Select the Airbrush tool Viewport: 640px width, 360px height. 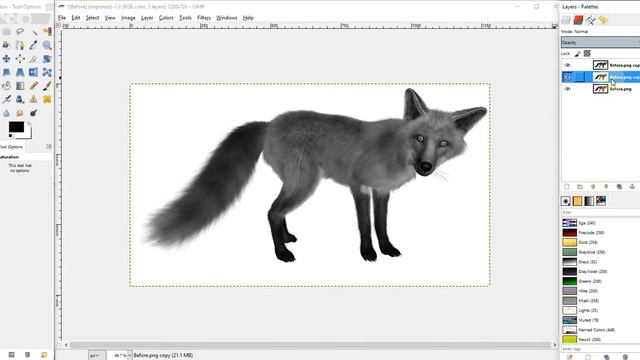pos(7,99)
